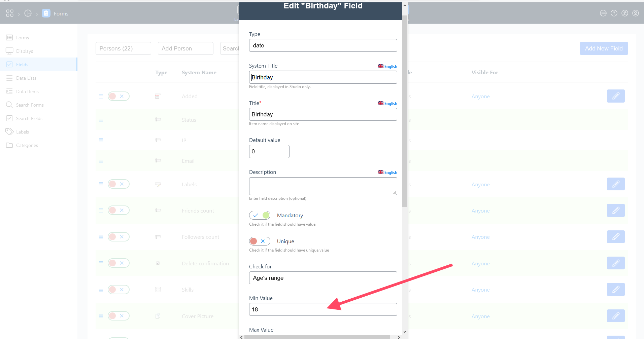Enable the Unique toggle switch
Viewport: 644px width, 339px height.
pos(260,241)
